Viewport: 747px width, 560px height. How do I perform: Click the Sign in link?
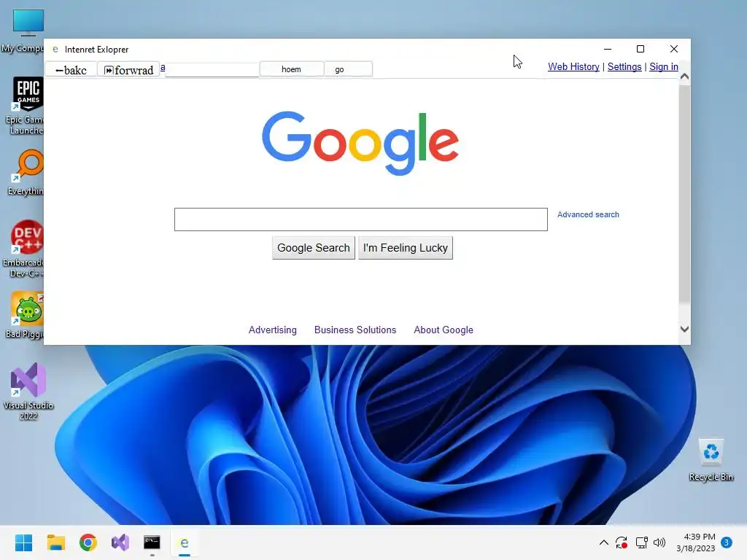664,66
